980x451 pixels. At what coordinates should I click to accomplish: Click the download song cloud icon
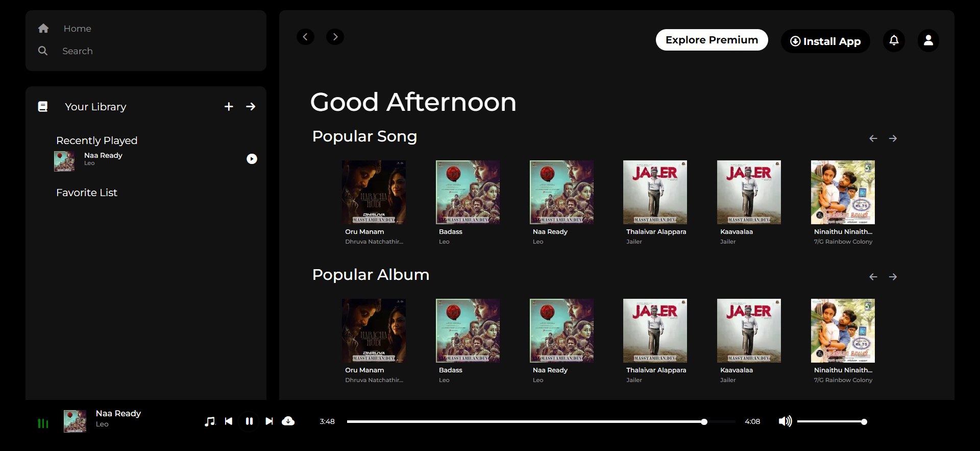click(x=288, y=421)
